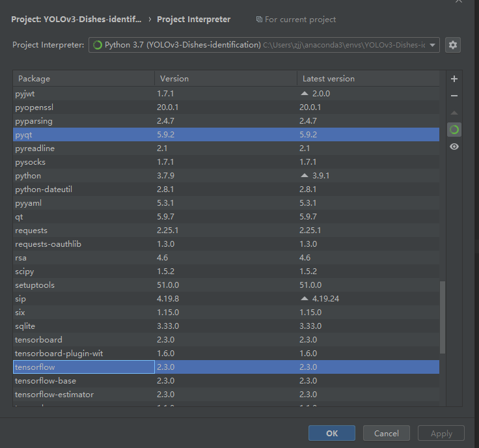Select the tensorboard-plugin-wit package row

click(x=226, y=354)
